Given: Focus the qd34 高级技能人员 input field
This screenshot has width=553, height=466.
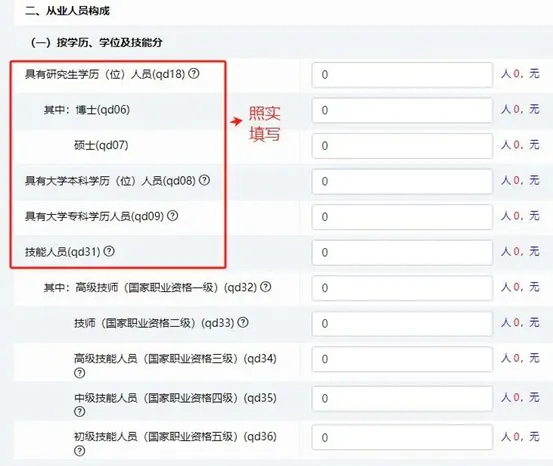Looking at the screenshot, I should 402,359.
